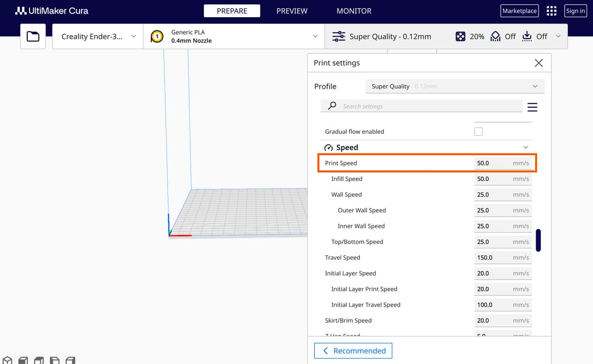Click the infill density icon beside 20%
The width and height of the screenshot is (593, 364).
click(x=460, y=37)
